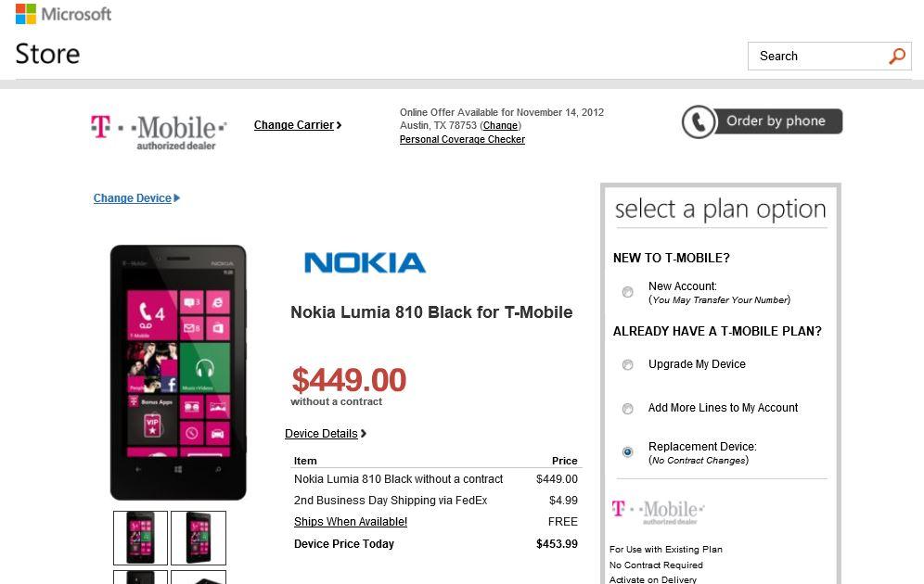Expand the Change Carrier link
The image size is (924, 584).
[x=297, y=125]
